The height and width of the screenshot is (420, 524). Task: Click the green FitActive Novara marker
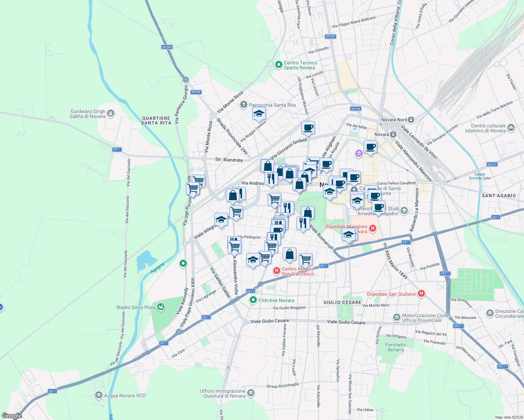253,300
